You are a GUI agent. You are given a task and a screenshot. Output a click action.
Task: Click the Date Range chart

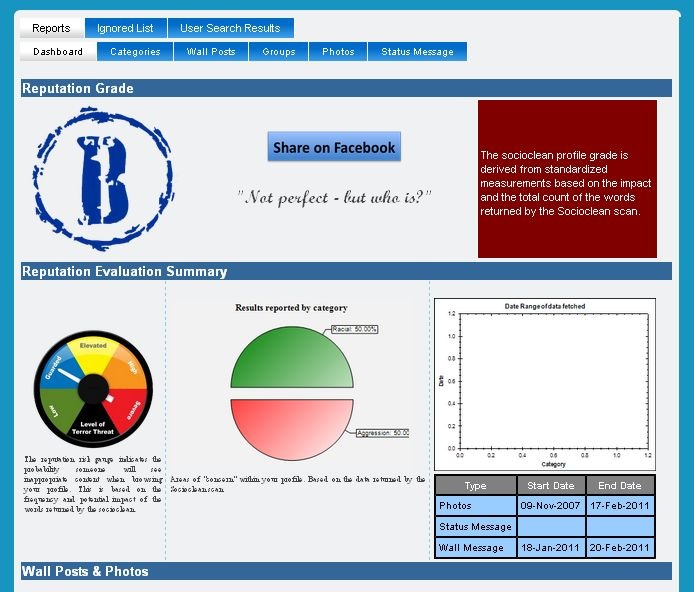(x=545, y=383)
